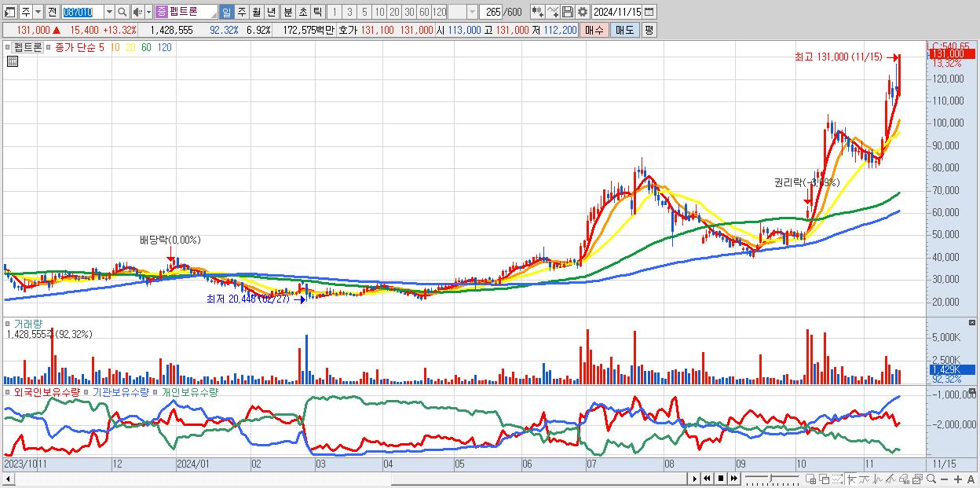Choose the 60 interval button

tap(424, 12)
